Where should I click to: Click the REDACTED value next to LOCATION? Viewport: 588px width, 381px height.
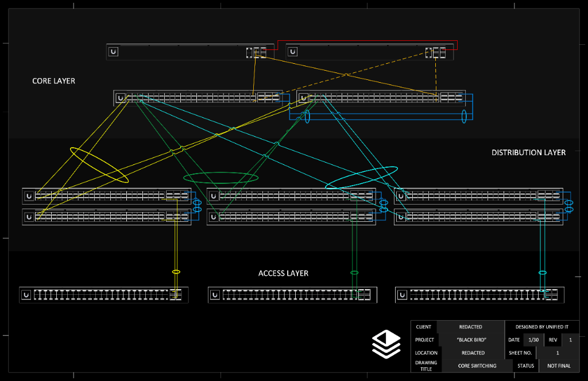pos(473,353)
